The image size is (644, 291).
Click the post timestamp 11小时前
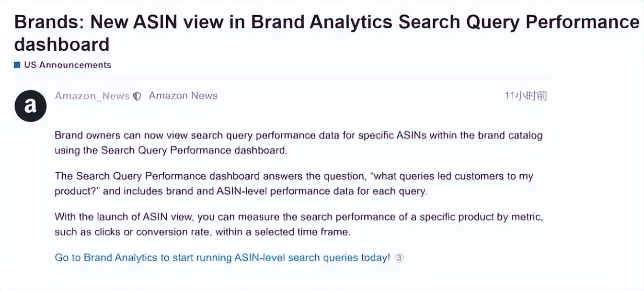(526, 96)
